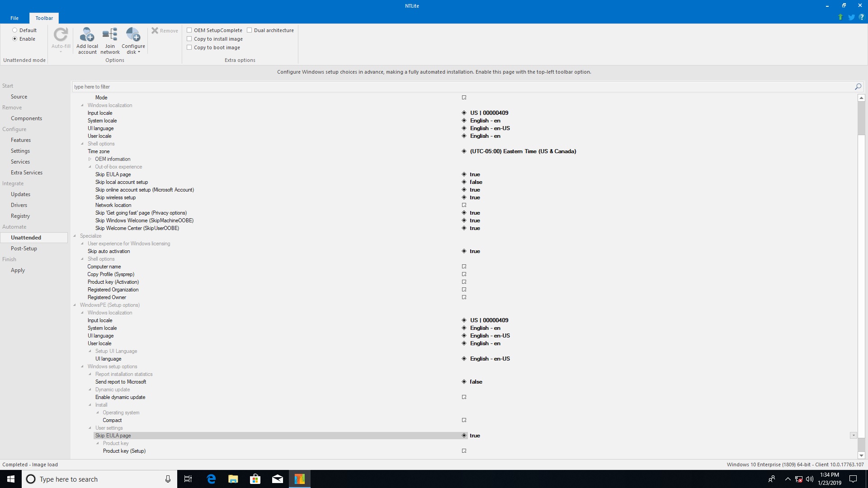The image size is (868, 488).
Task: Collapse the Out-of-box experience node
Action: pos(90,167)
